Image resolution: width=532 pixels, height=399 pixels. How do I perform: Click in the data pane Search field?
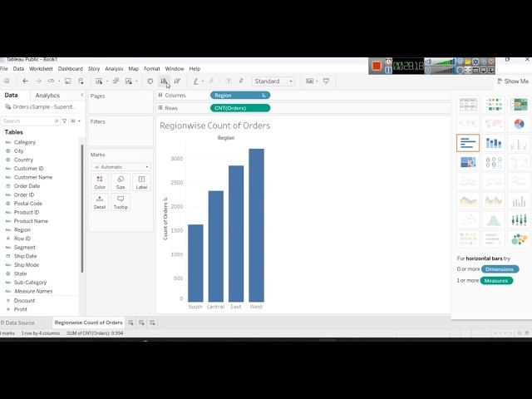coord(30,121)
